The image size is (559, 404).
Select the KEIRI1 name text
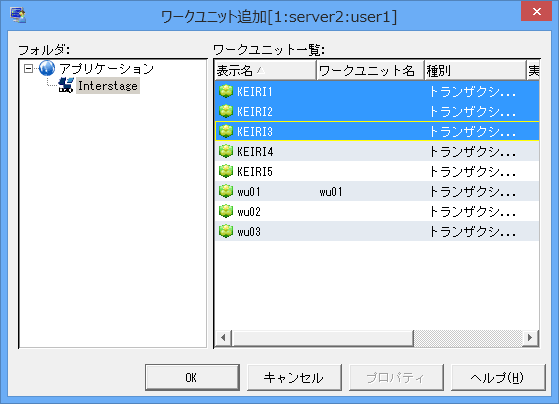255,92
